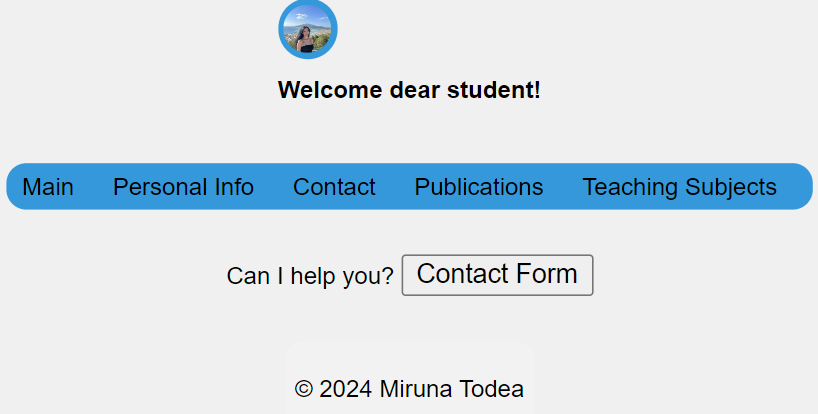Click the circular profile photo

pyautogui.click(x=308, y=29)
